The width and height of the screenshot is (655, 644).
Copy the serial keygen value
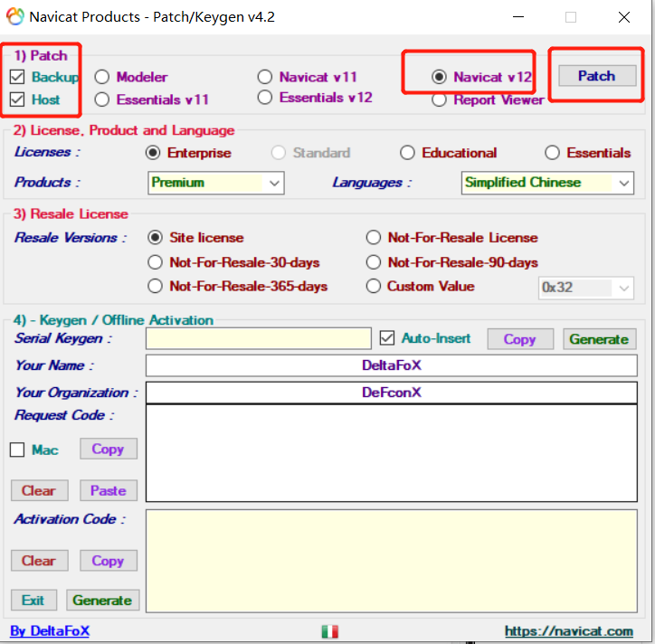[520, 339]
